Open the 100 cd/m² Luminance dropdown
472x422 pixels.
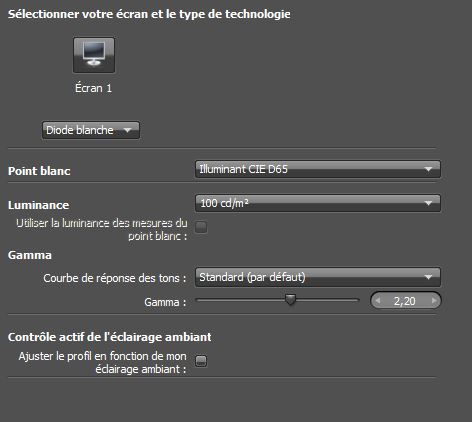point(318,203)
